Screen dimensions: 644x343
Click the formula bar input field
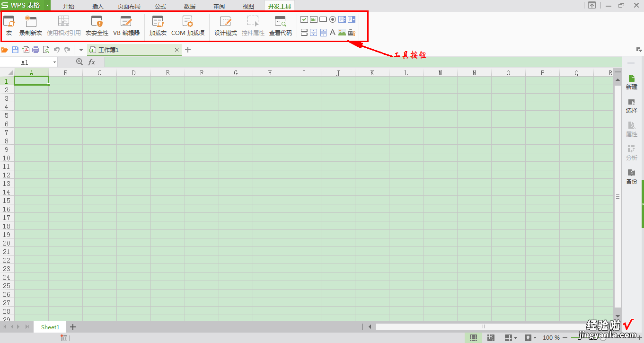pyautogui.click(x=362, y=62)
